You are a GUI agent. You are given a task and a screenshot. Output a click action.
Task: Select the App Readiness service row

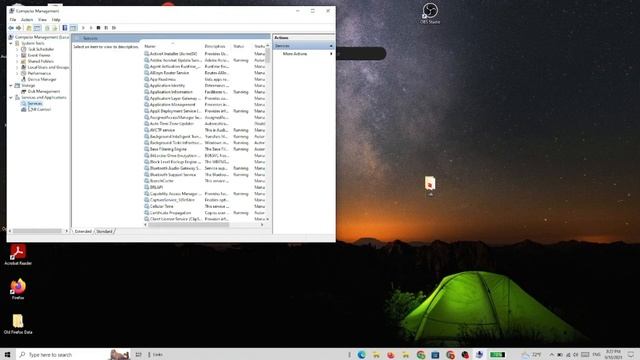(205, 79)
